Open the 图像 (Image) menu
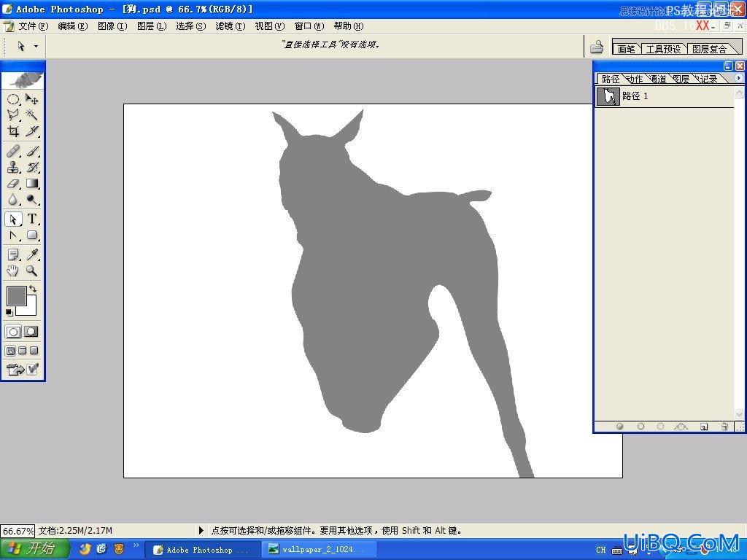The image size is (747, 560). pyautogui.click(x=112, y=26)
